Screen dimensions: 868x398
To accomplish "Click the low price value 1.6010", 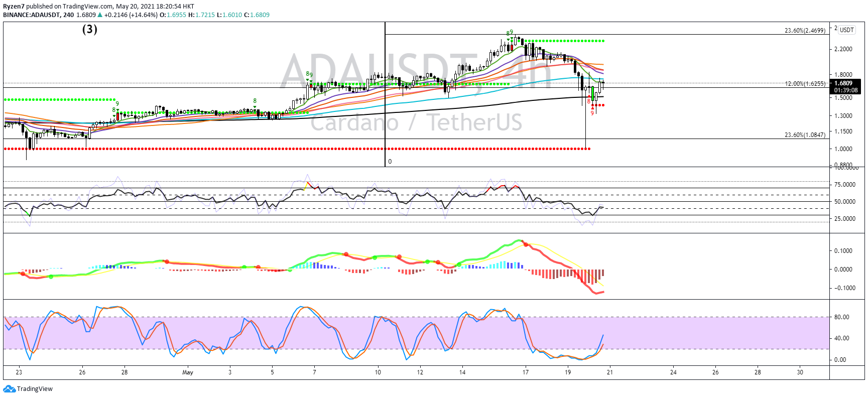I will [232, 15].
